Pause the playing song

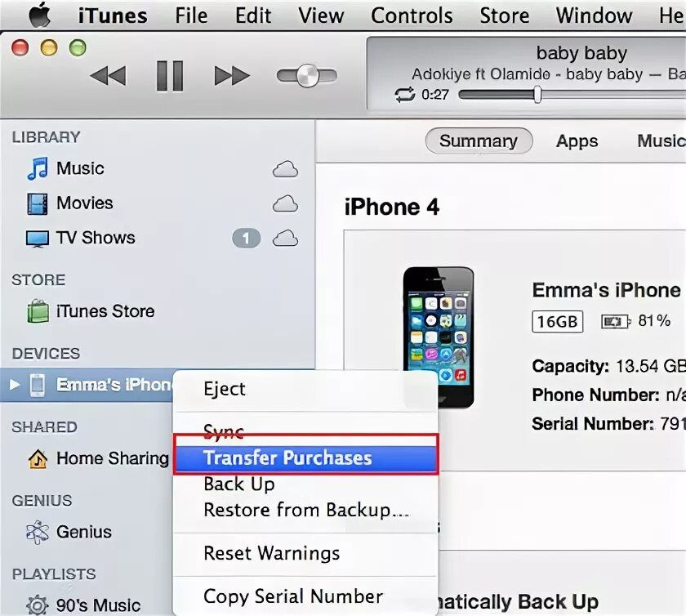pyautogui.click(x=170, y=76)
